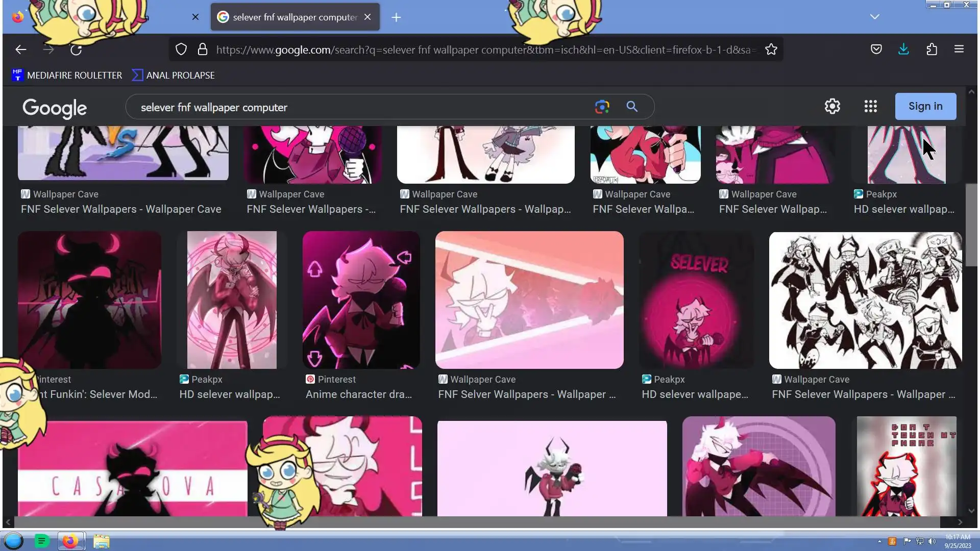Open the red SELEVER Peakpx thumbnail

(696, 300)
